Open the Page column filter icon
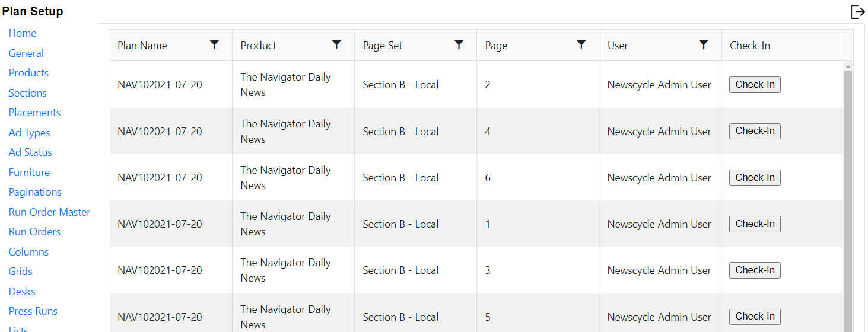The width and height of the screenshot is (868, 332). tap(581, 45)
